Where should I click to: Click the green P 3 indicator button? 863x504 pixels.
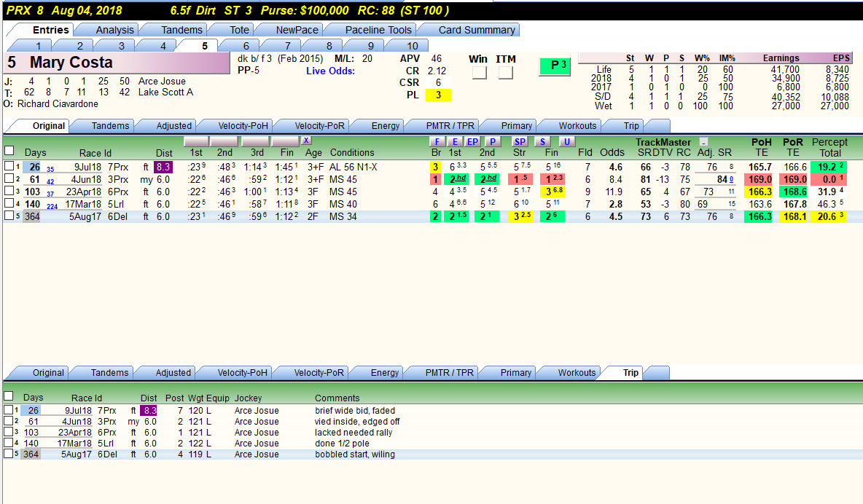coord(555,66)
